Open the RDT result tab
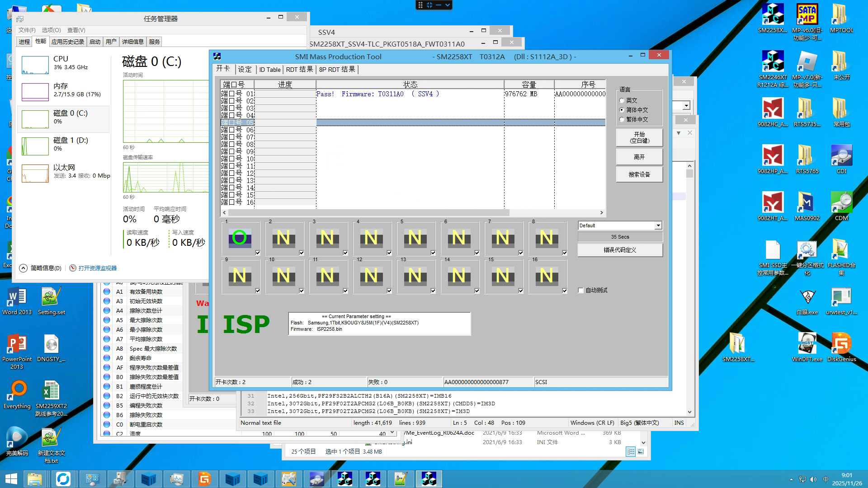868x488 pixels. tap(299, 70)
